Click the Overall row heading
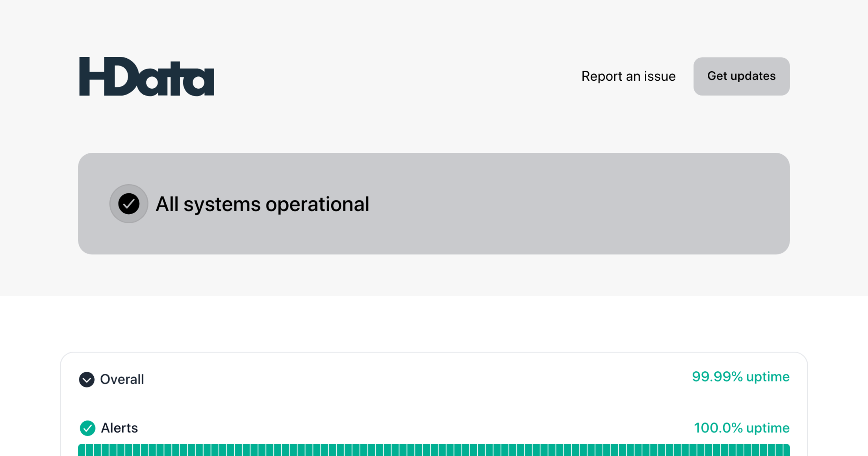The height and width of the screenshot is (456, 868). (122, 380)
